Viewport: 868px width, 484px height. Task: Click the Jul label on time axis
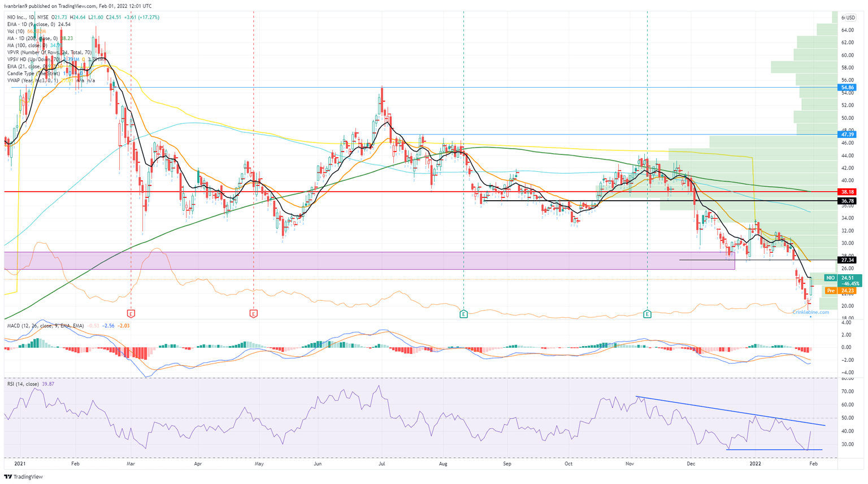(382, 464)
